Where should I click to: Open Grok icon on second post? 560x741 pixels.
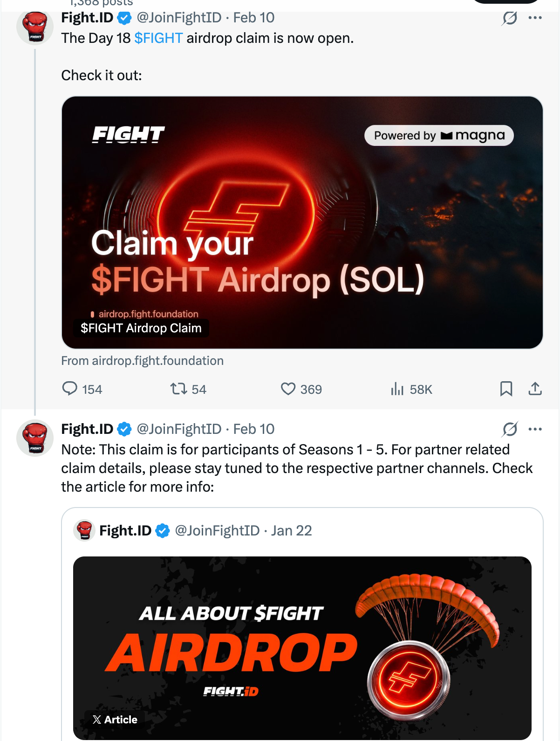click(x=510, y=429)
